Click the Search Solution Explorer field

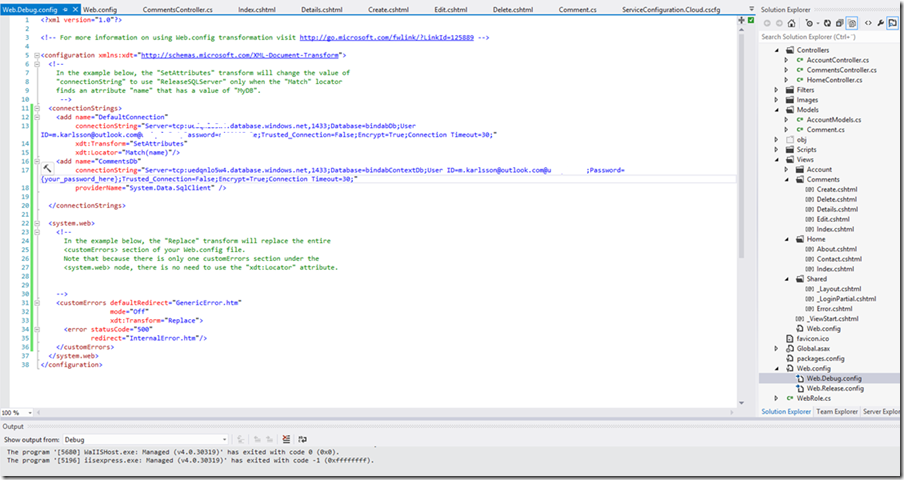(829, 37)
